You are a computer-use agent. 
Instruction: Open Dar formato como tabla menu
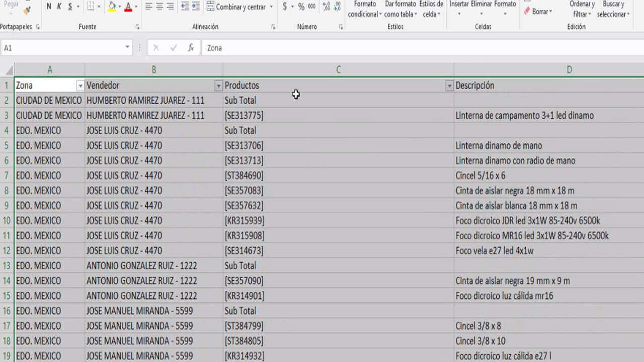point(400,9)
